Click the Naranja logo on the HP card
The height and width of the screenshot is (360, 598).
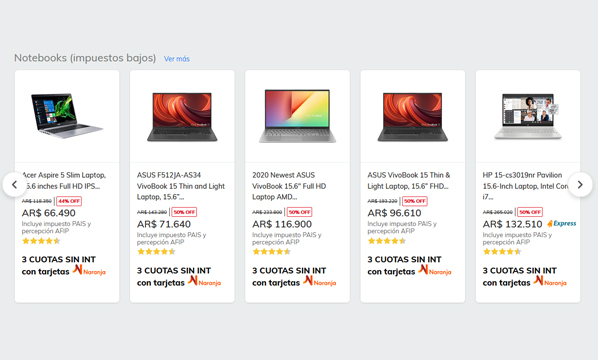(x=550, y=281)
